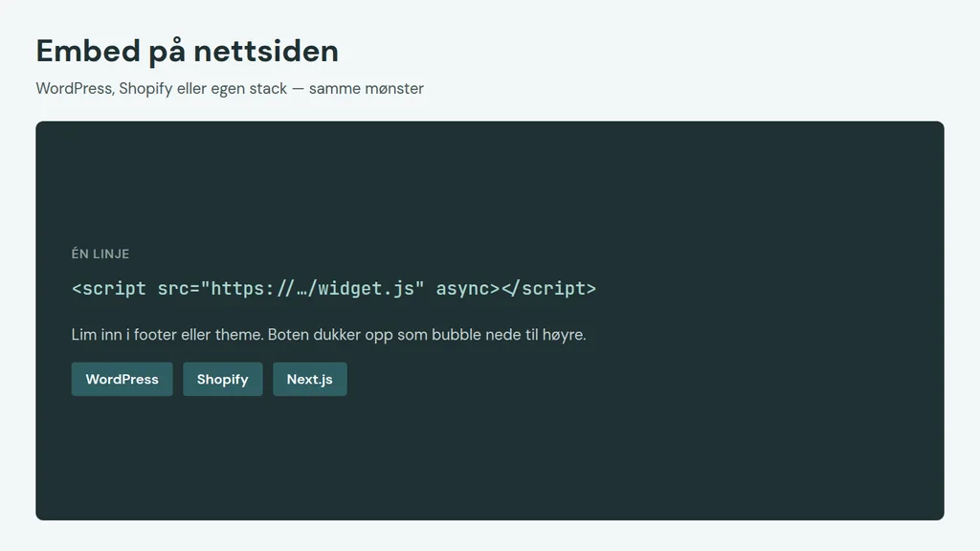The image size is (980, 551).
Task: Click the WordPress button
Action: click(x=122, y=379)
